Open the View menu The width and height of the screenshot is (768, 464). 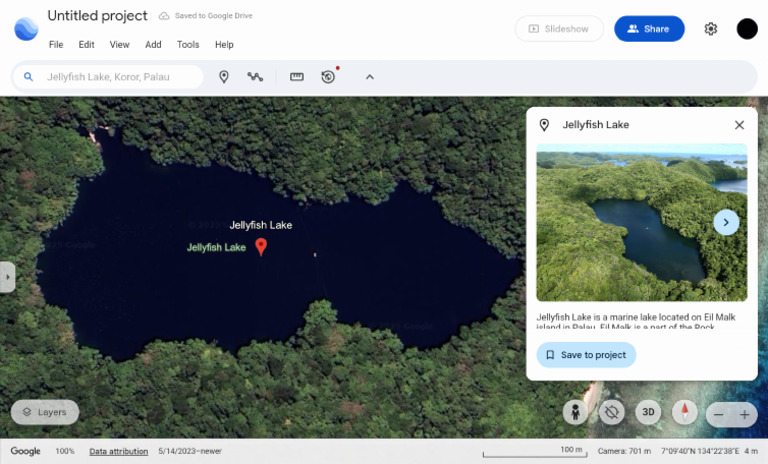click(x=120, y=45)
